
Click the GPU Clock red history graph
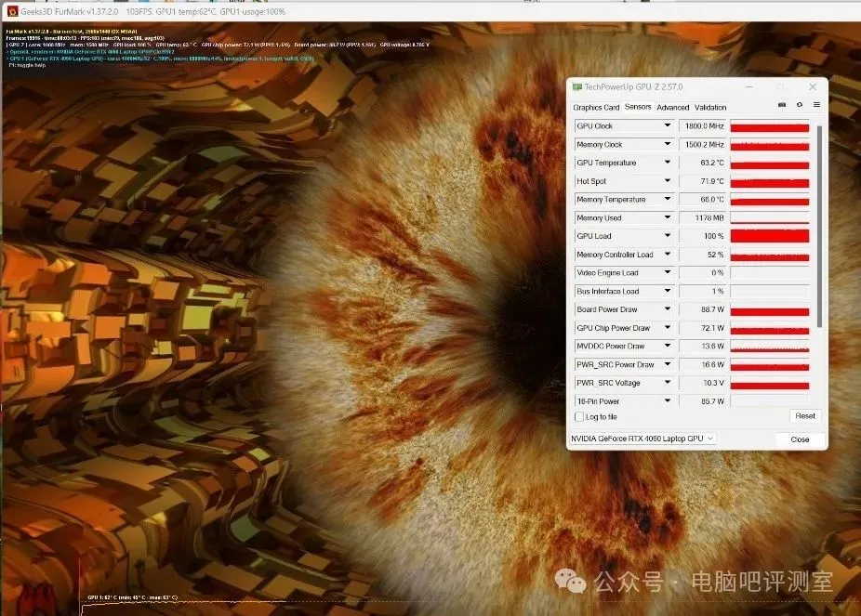769,126
